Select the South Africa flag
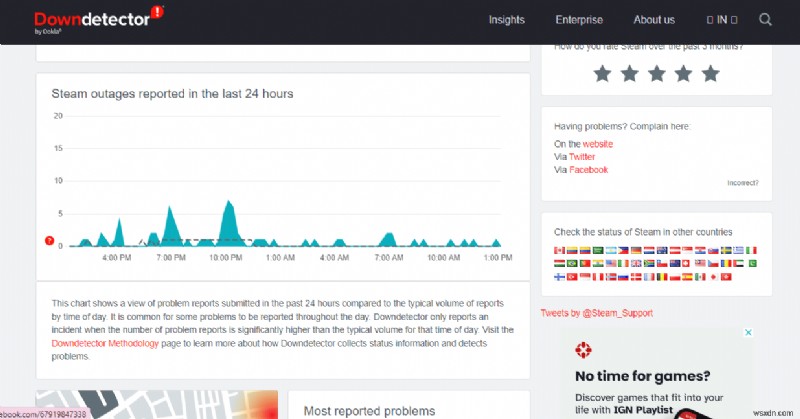 click(x=649, y=263)
